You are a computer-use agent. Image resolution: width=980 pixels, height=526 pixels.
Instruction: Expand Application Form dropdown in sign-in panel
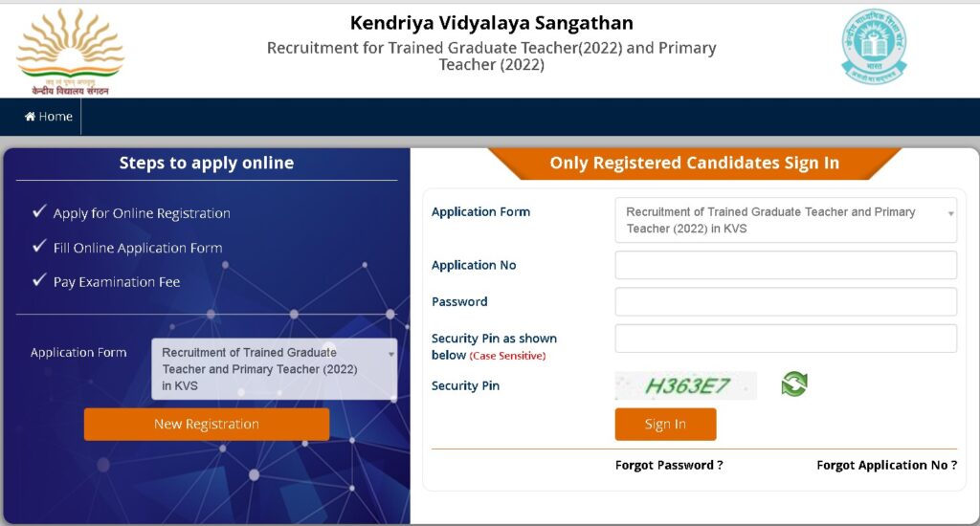coord(785,220)
